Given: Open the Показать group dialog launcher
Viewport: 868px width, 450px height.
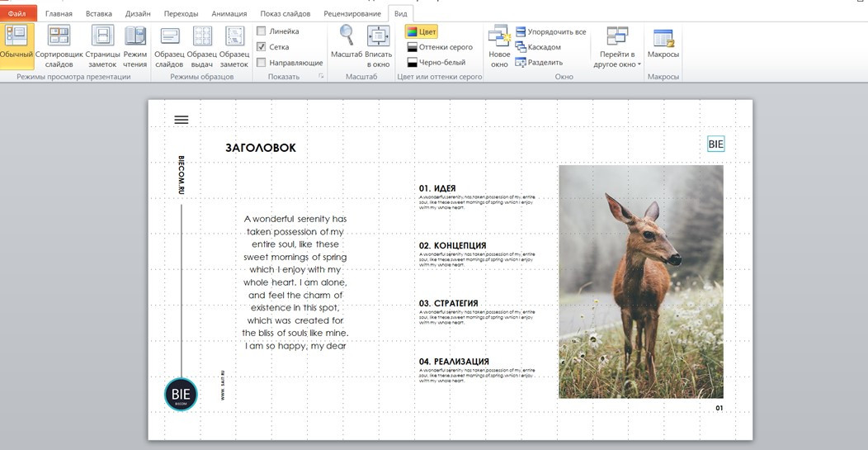Looking at the screenshot, I should 321,76.
